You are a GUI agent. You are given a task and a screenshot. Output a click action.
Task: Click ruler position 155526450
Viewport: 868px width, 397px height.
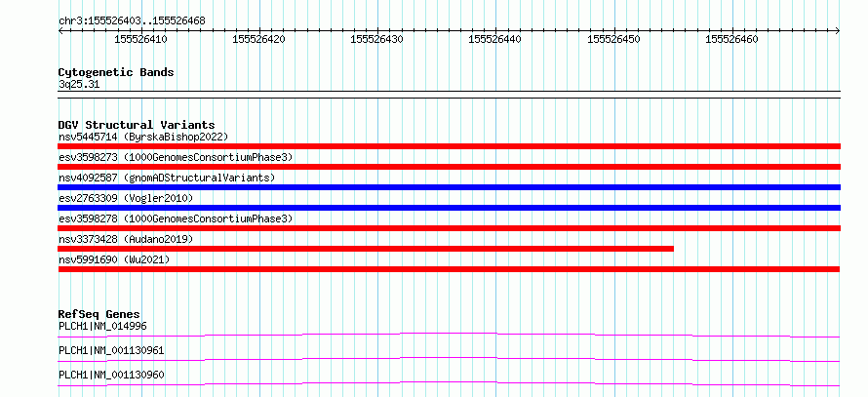(613, 39)
